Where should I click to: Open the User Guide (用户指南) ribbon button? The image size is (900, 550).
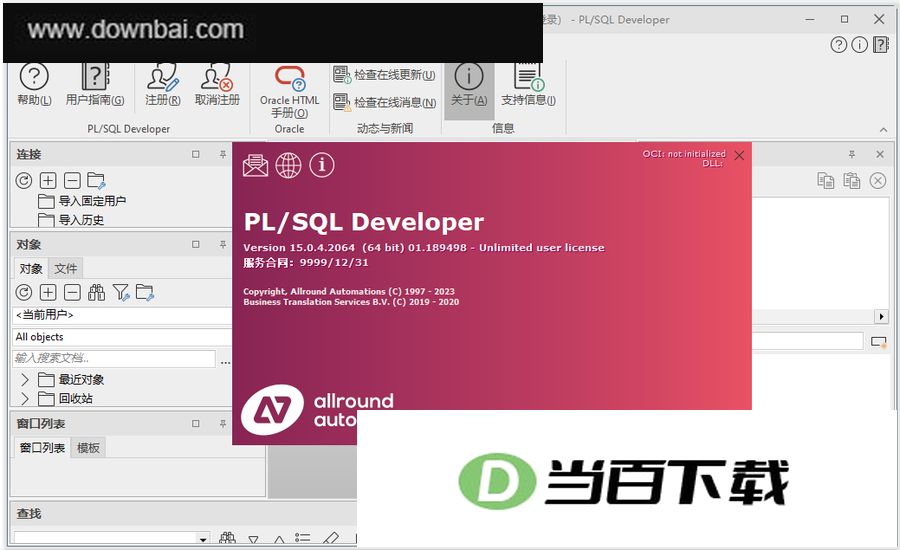[95, 84]
